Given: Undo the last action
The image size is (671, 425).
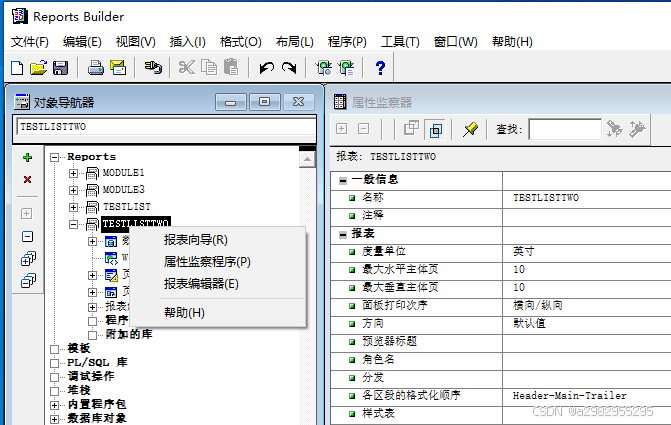Looking at the screenshot, I should point(267,68).
